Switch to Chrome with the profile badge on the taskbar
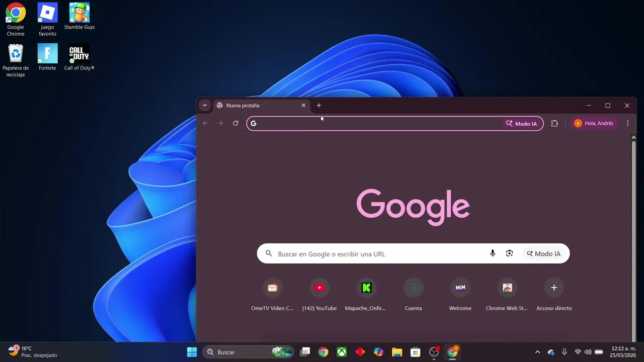644x362 pixels. coord(453,352)
